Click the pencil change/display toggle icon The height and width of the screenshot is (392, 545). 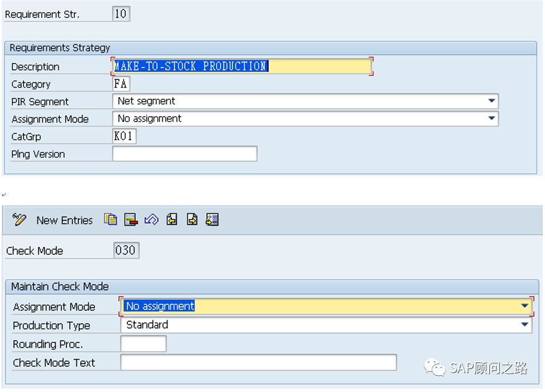[19, 219]
